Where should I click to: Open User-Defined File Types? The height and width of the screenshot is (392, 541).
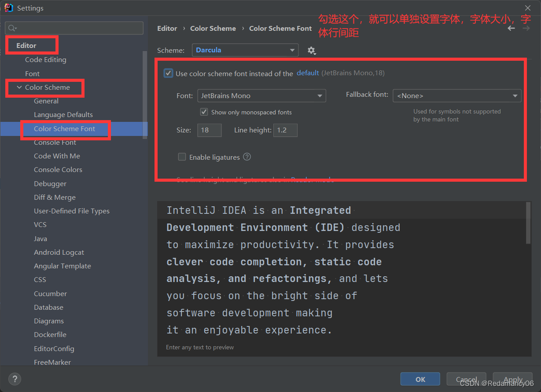72,211
